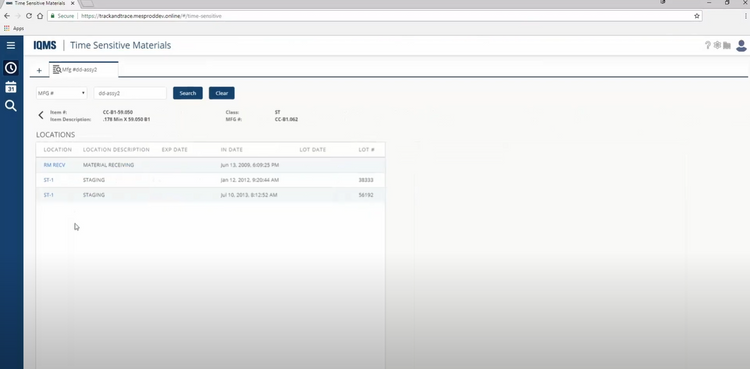
Task: Click the Search button
Action: click(x=188, y=93)
